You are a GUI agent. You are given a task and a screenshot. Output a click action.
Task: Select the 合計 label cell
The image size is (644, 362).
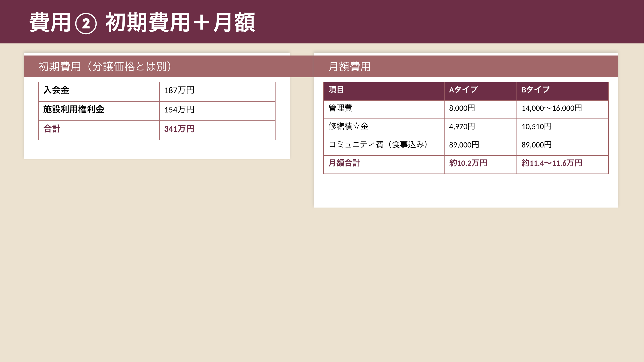click(x=52, y=129)
